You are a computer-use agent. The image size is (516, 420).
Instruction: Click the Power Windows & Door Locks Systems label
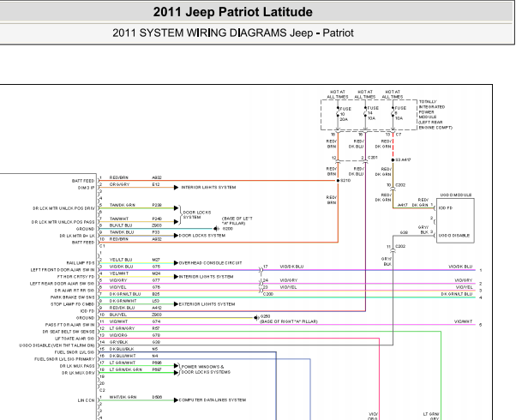206,369
